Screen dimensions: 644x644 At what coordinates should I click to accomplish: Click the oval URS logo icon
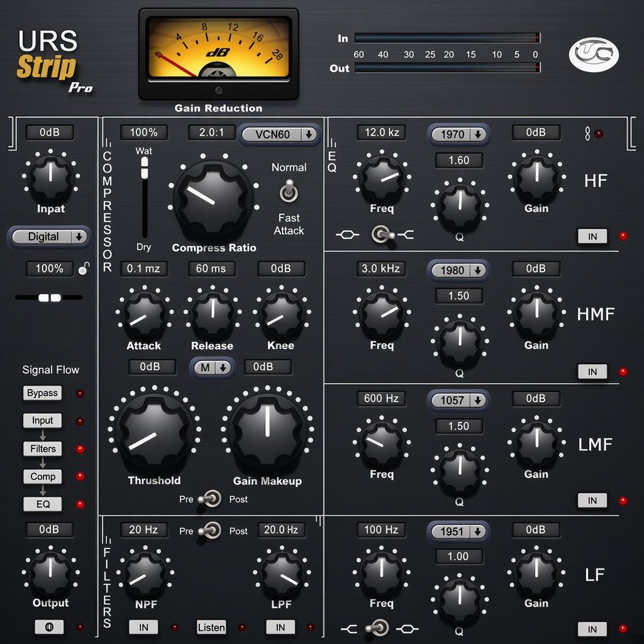point(594,55)
